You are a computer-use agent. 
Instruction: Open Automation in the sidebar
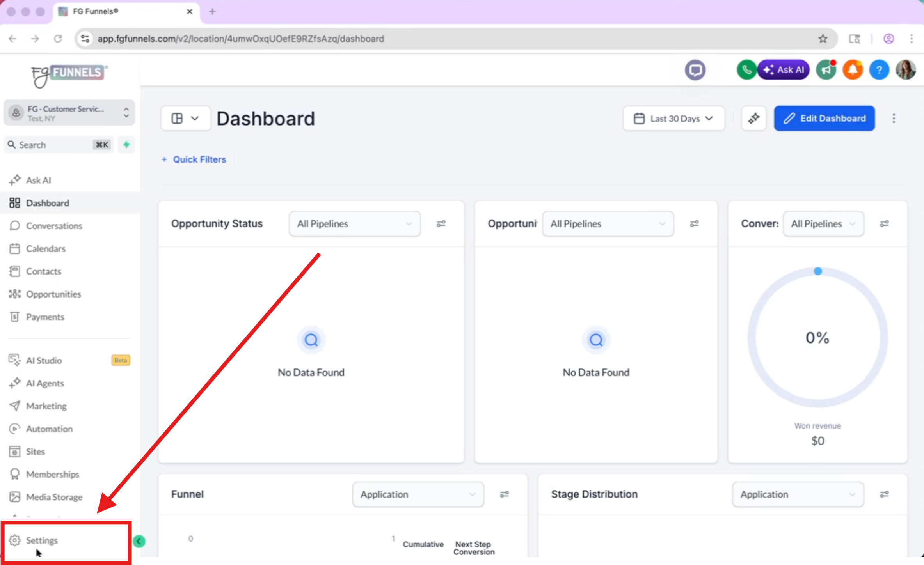click(69, 429)
